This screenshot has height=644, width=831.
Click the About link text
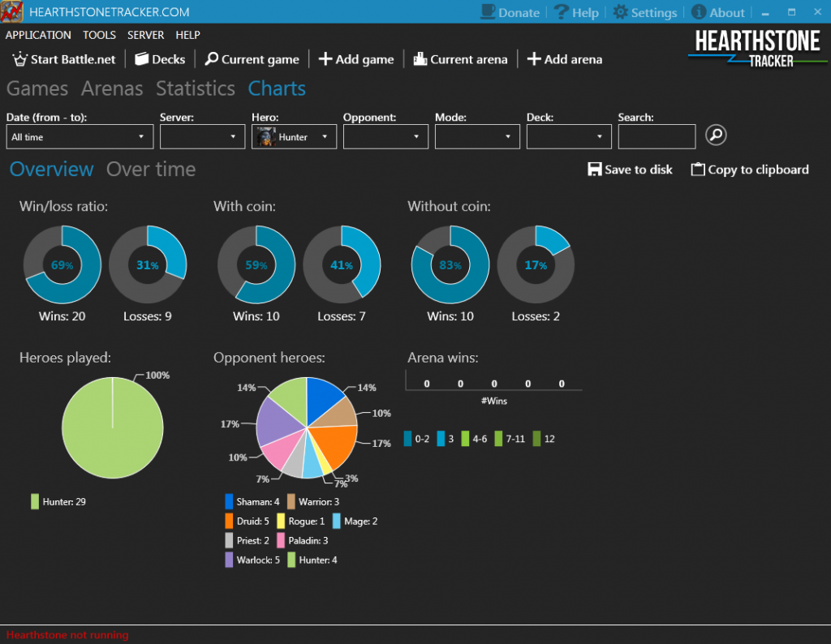[726, 13]
